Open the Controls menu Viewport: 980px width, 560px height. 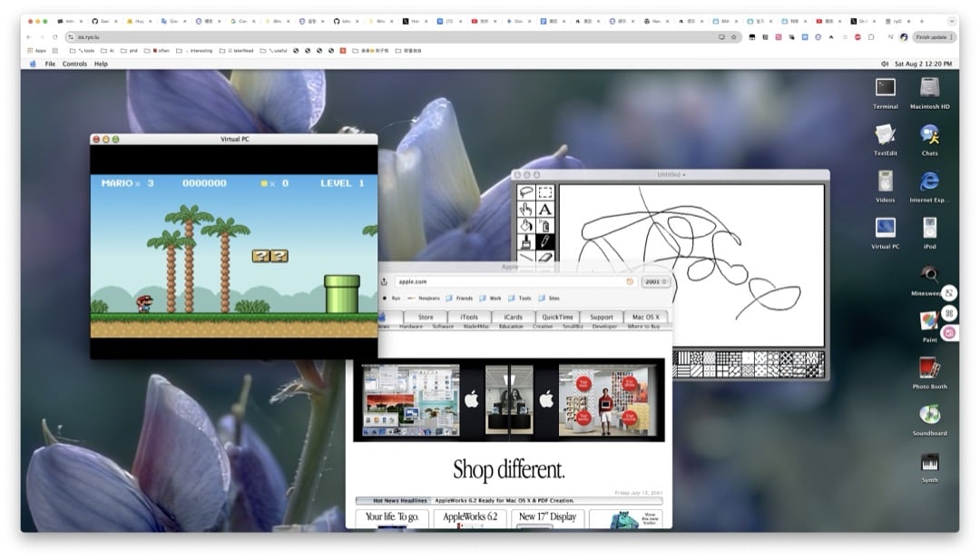[74, 64]
